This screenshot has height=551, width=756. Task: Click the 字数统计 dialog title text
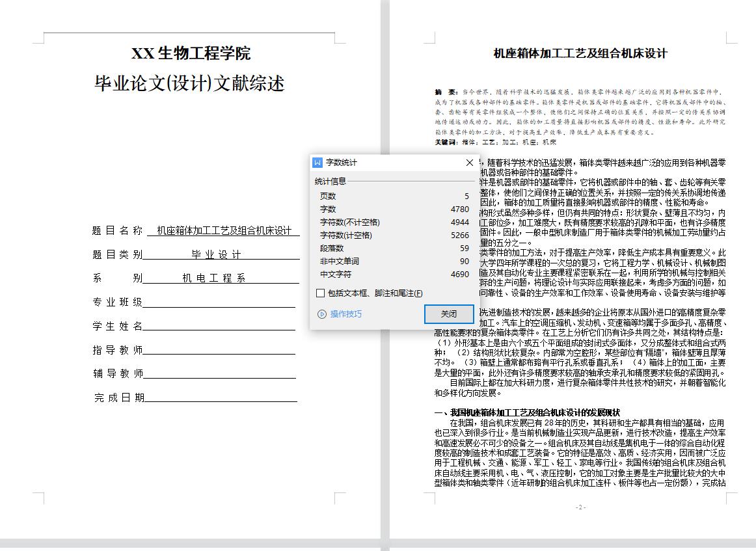coord(342,163)
